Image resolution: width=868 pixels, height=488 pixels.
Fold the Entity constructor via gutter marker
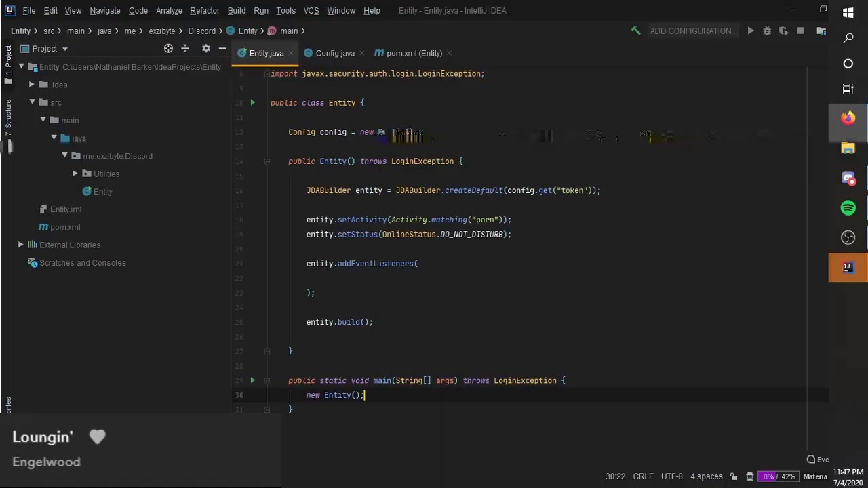pyautogui.click(x=267, y=161)
